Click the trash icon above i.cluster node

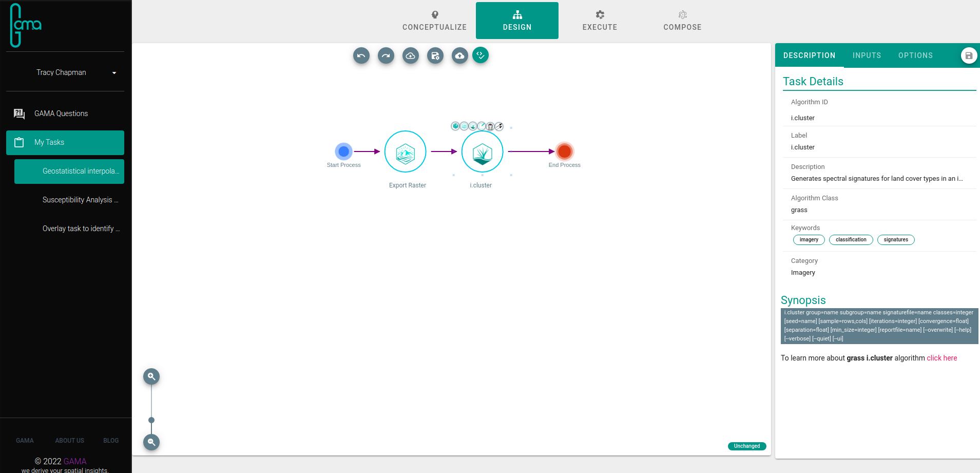click(x=490, y=126)
